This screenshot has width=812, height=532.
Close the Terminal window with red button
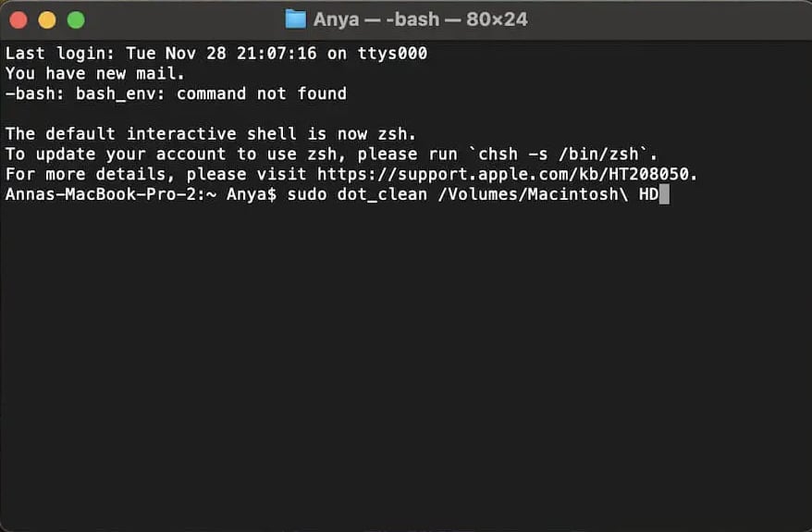(x=18, y=19)
